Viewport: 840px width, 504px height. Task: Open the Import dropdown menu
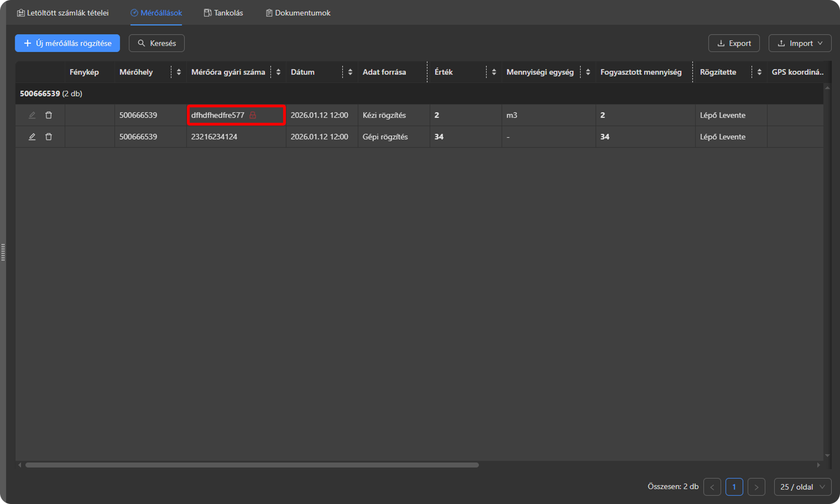pos(799,43)
